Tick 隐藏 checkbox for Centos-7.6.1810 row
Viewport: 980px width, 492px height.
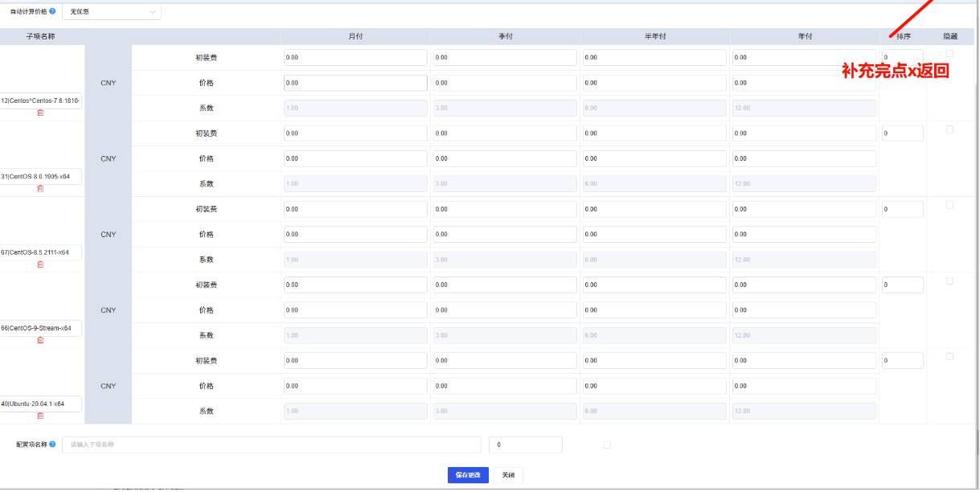coord(949,54)
